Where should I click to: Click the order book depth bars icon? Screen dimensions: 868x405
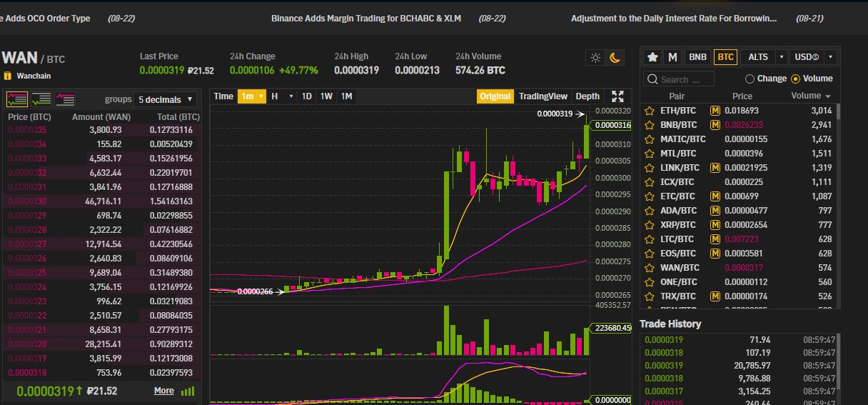188,391
